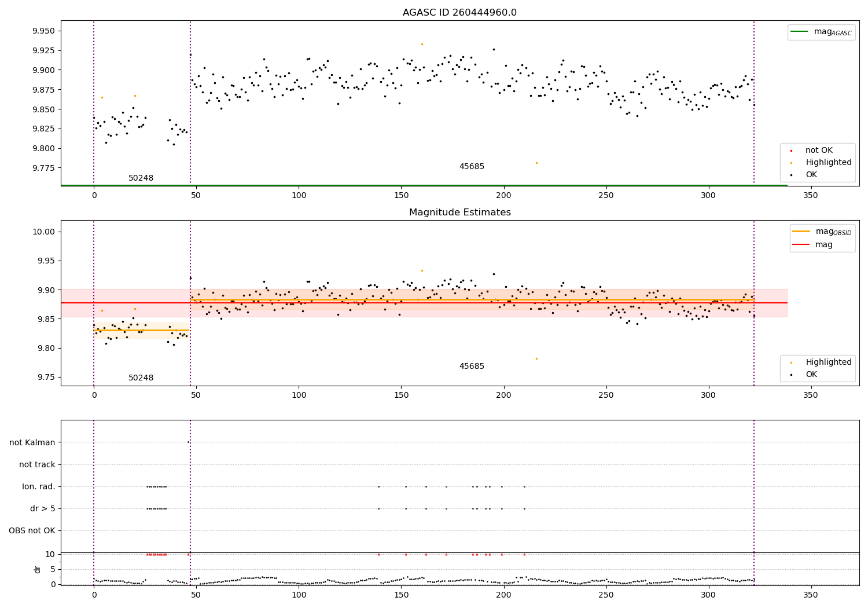Click the orange line sample in mag OBSID legend
Screen dimensions: 868x608
click(801, 232)
